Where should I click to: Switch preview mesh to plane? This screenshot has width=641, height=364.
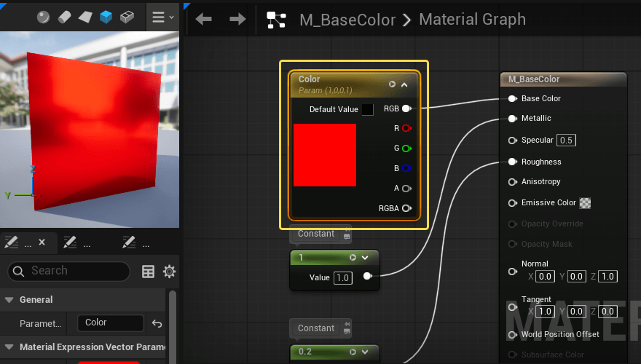click(85, 16)
